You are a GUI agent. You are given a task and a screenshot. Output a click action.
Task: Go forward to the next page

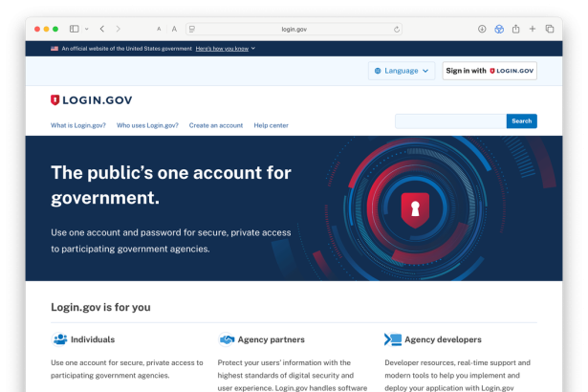pos(119,29)
